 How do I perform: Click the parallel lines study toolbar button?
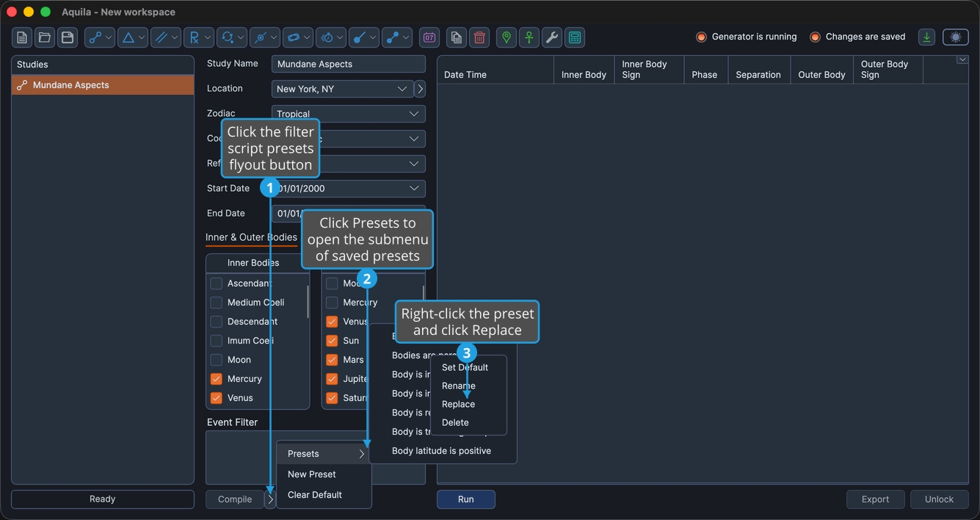coord(165,37)
